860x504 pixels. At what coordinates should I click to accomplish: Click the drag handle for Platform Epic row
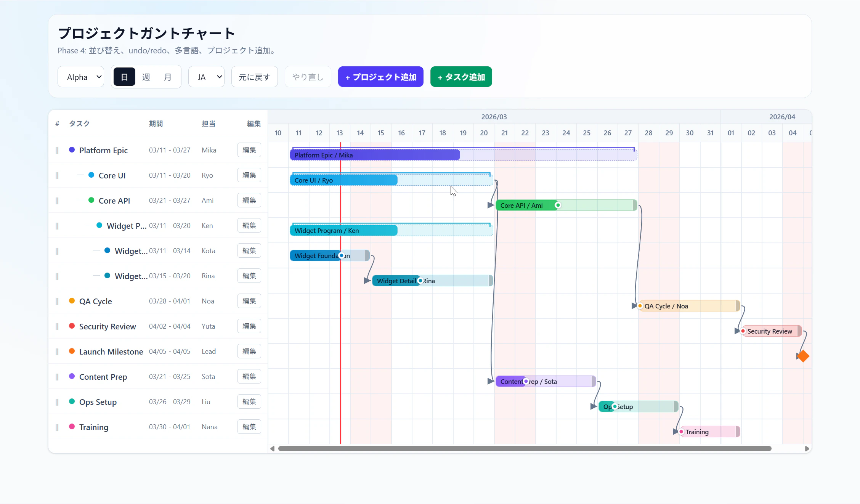pos(57,150)
